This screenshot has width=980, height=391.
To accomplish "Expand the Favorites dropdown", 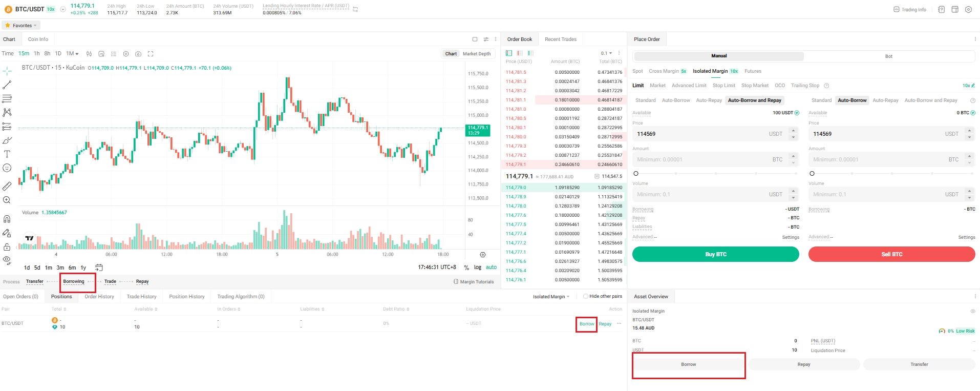I will pyautogui.click(x=21, y=26).
